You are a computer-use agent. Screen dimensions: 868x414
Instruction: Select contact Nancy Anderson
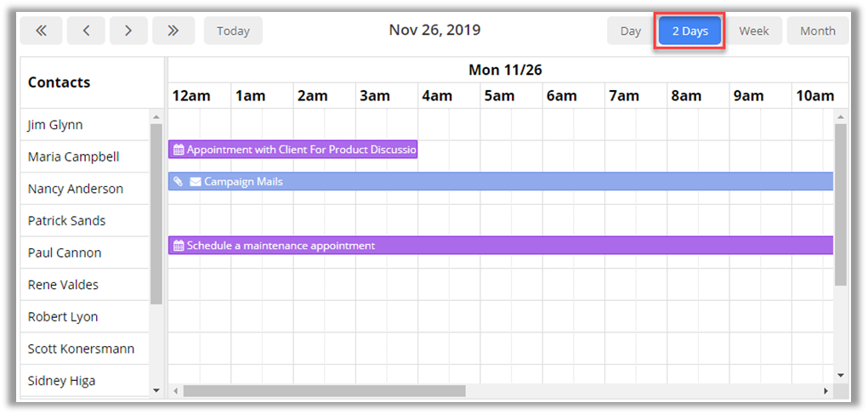pyautogui.click(x=75, y=189)
